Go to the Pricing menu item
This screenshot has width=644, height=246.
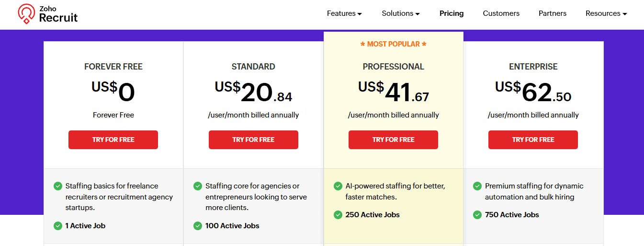[452, 13]
